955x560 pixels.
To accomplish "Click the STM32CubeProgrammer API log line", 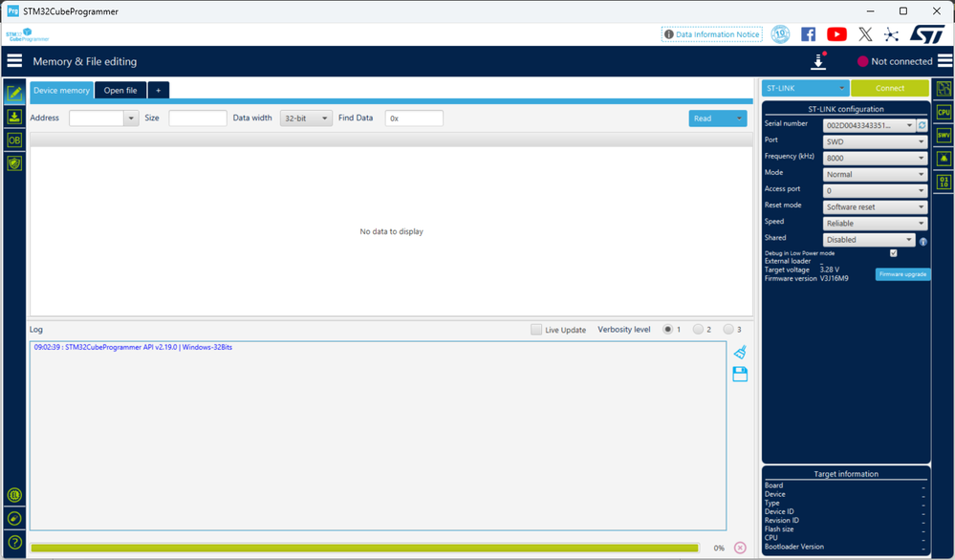I will (133, 347).
